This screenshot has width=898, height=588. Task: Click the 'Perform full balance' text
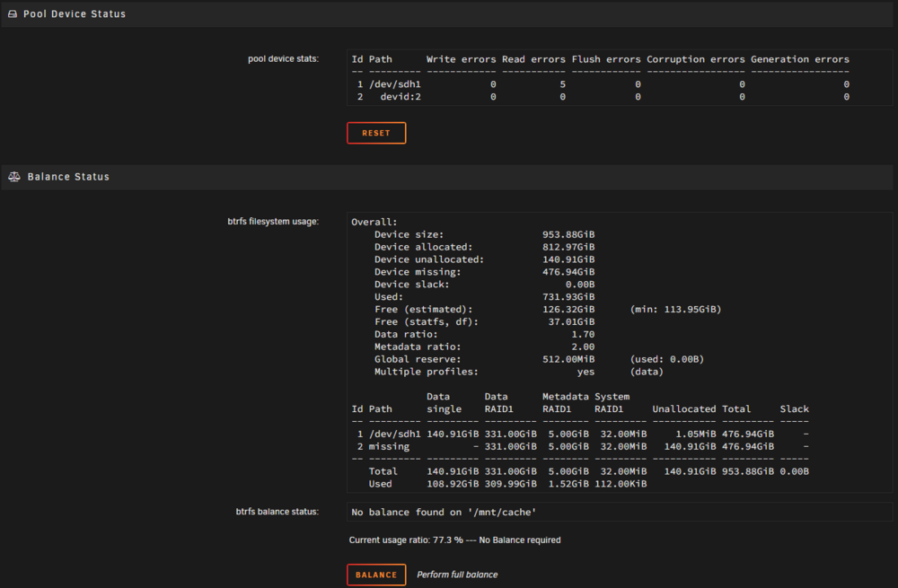click(457, 575)
